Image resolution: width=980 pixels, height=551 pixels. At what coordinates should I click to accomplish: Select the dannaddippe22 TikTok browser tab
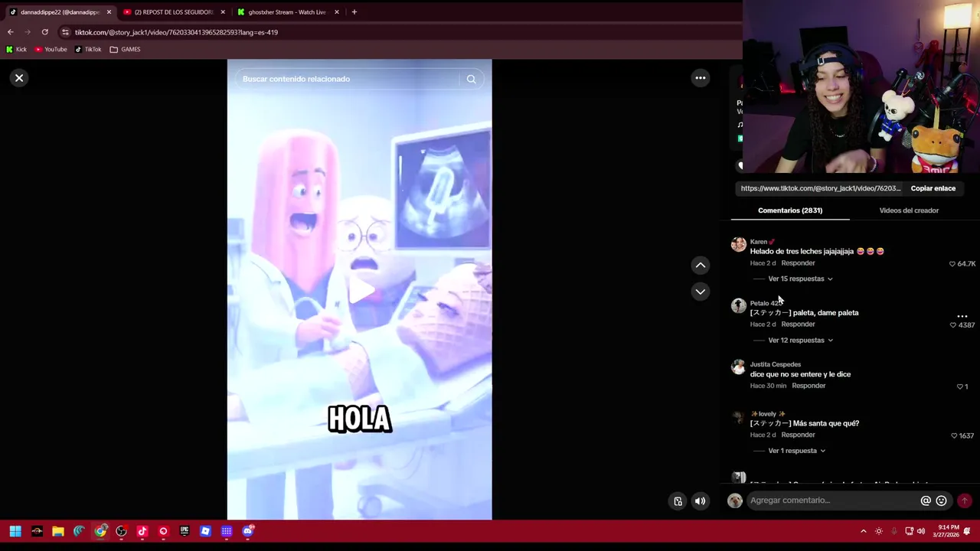[x=60, y=12]
